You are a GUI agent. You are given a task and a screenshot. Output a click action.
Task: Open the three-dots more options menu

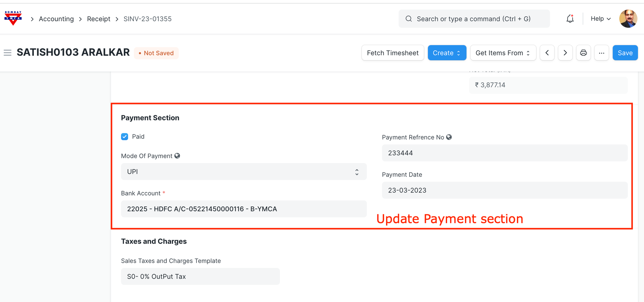click(x=601, y=53)
